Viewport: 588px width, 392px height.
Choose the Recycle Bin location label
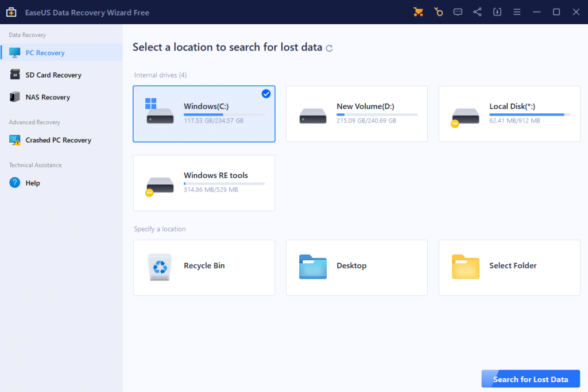pos(204,266)
